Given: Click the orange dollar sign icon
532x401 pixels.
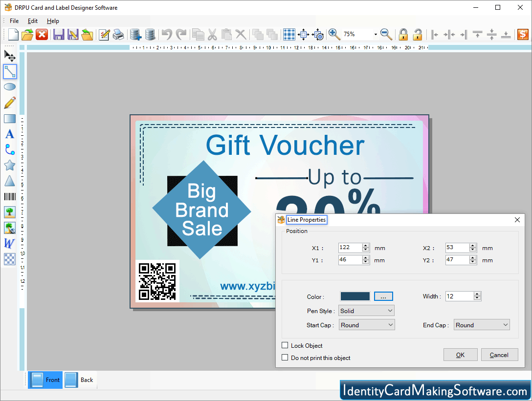Looking at the screenshot, I should 523,34.
